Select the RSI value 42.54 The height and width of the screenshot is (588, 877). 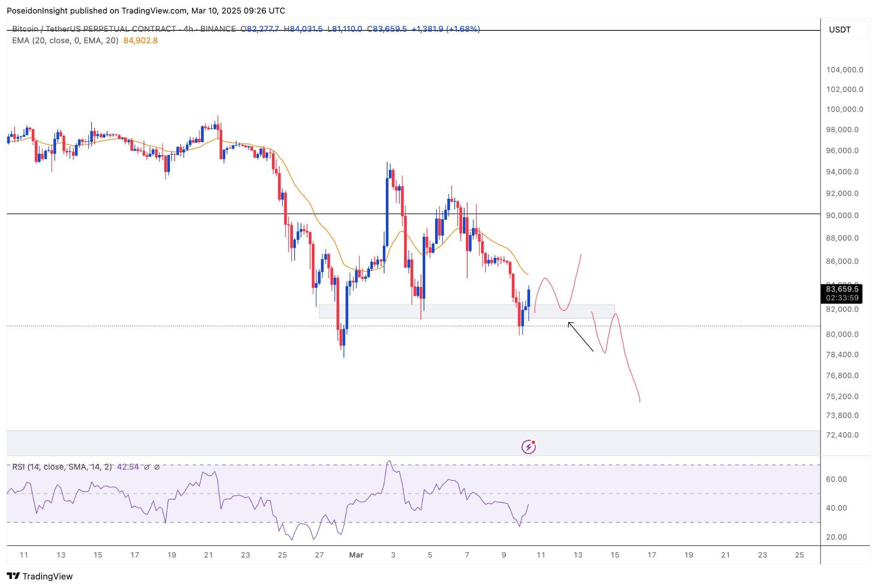(128, 467)
